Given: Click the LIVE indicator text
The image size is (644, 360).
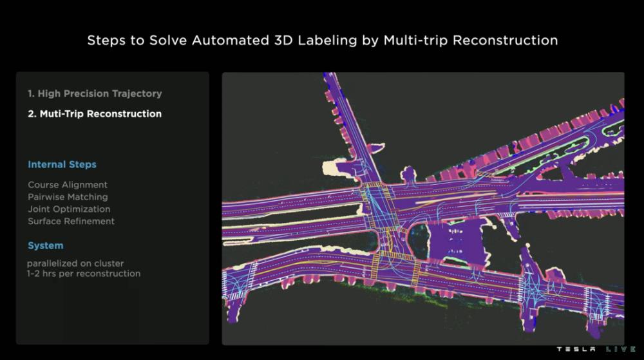Looking at the screenshot, I should tap(621, 349).
